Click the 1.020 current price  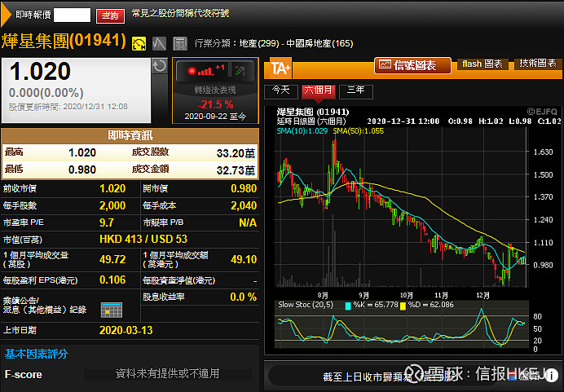tap(40, 71)
